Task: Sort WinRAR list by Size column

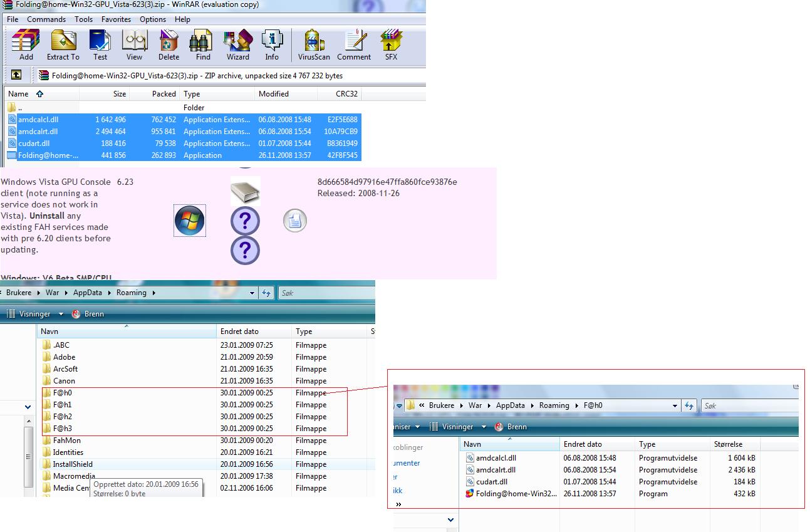Action: pyautogui.click(x=104, y=94)
